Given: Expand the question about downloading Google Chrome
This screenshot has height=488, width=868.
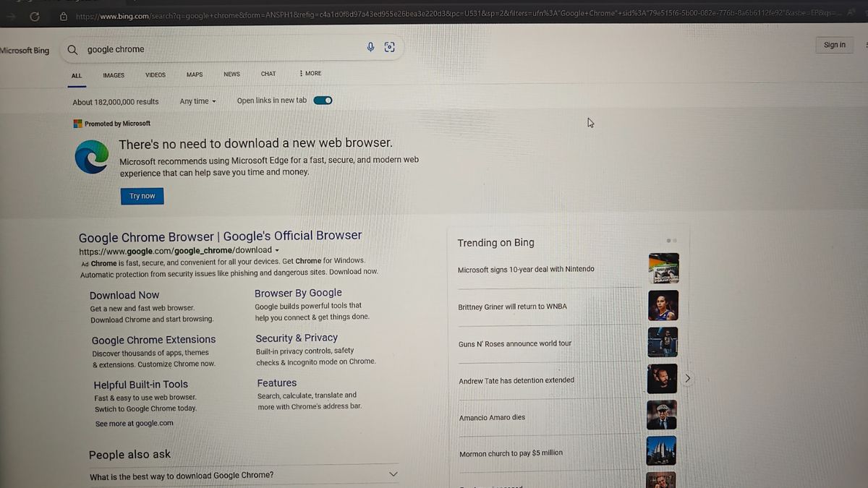Looking at the screenshot, I should (x=393, y=474).
